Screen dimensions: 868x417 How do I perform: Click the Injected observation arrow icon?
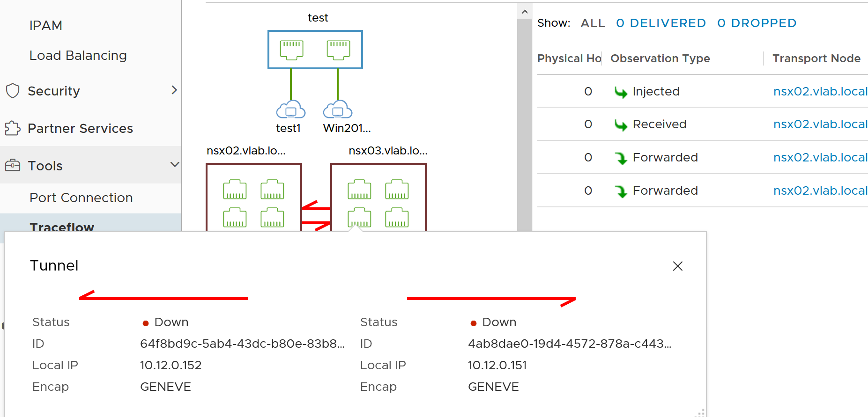click(x=621, y=92)
